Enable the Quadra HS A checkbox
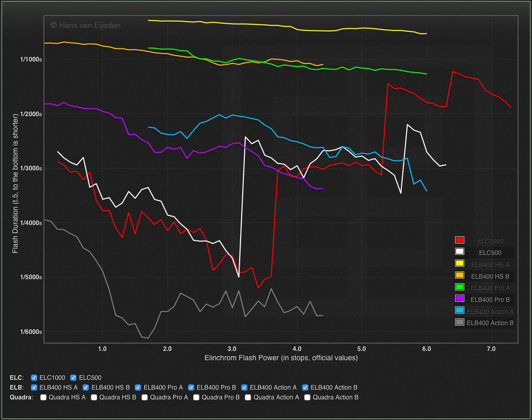This screenshot has width=532, height=420. pyautogui.click(x=44, y=397)
